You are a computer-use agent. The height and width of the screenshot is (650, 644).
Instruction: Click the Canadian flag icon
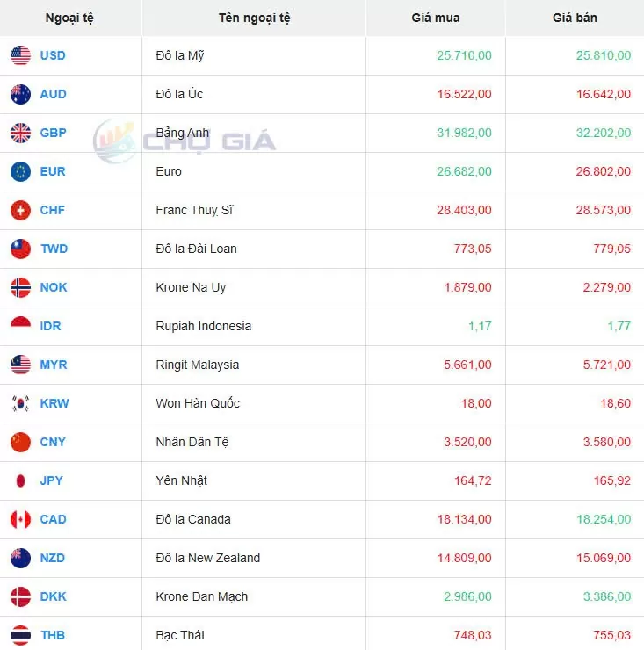coord(20,519)
